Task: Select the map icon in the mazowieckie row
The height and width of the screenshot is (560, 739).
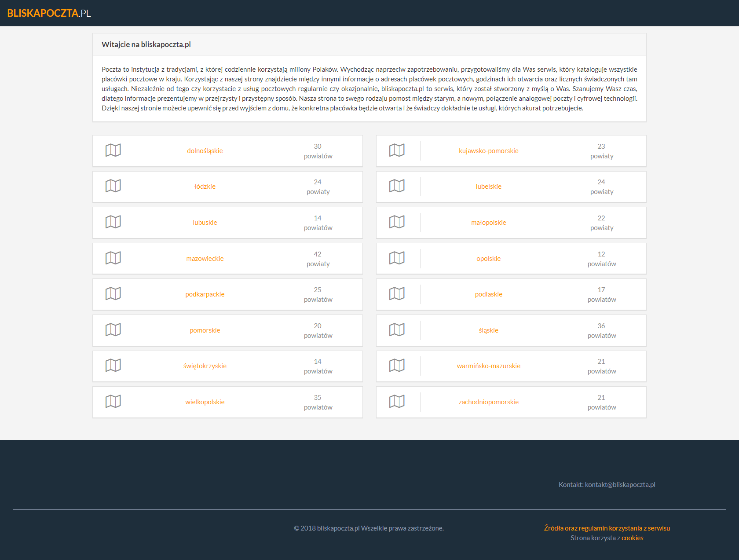Action: (113, 258)
